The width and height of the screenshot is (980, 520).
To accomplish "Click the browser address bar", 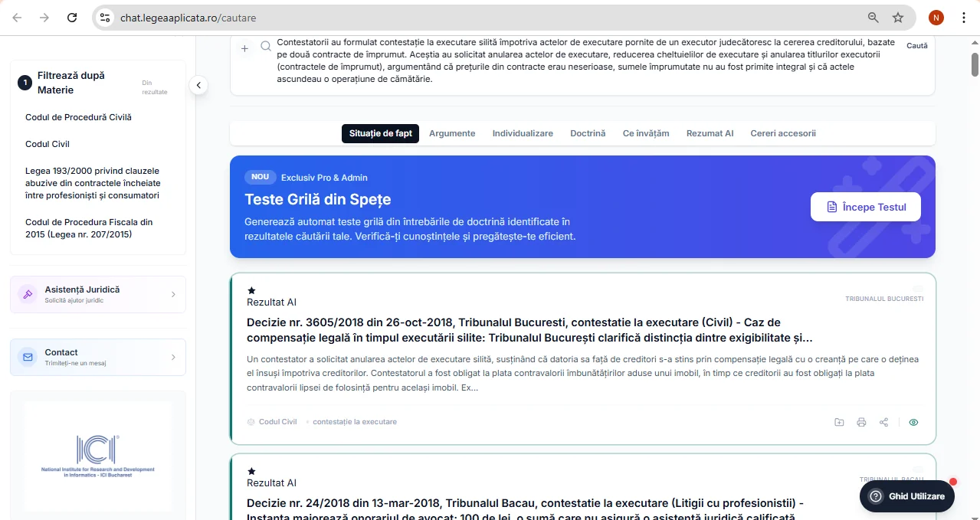I will coord(306,17).
